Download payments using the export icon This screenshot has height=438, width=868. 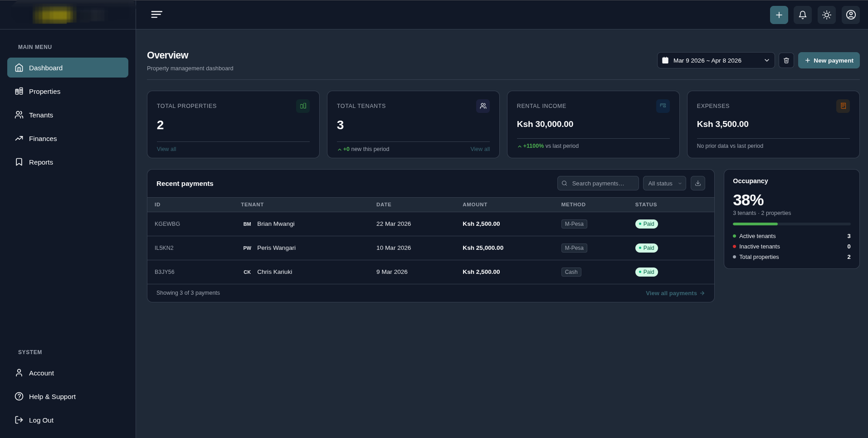coord(697,183)
